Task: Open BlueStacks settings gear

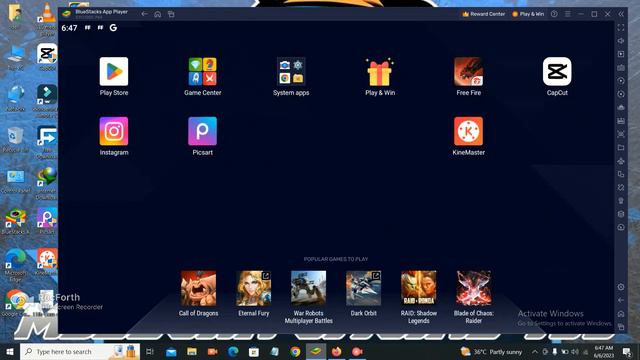Action: coord(621,287)
